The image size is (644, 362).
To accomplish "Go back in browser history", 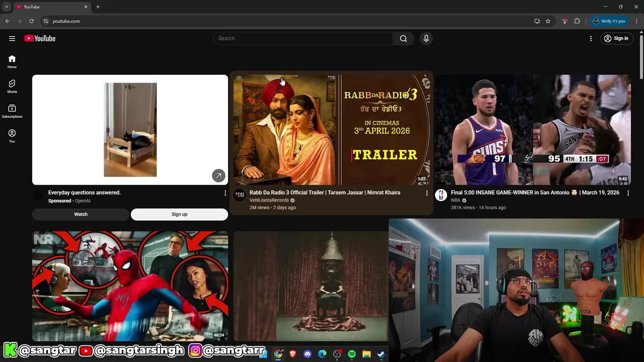I will coord(7,21).
